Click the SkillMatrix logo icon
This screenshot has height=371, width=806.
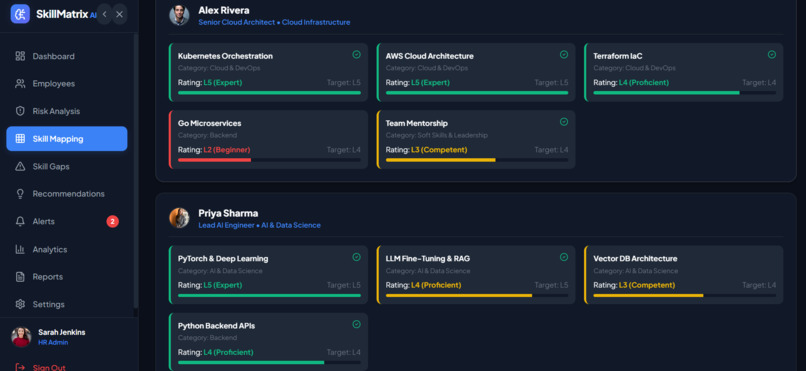click(20, 14)
